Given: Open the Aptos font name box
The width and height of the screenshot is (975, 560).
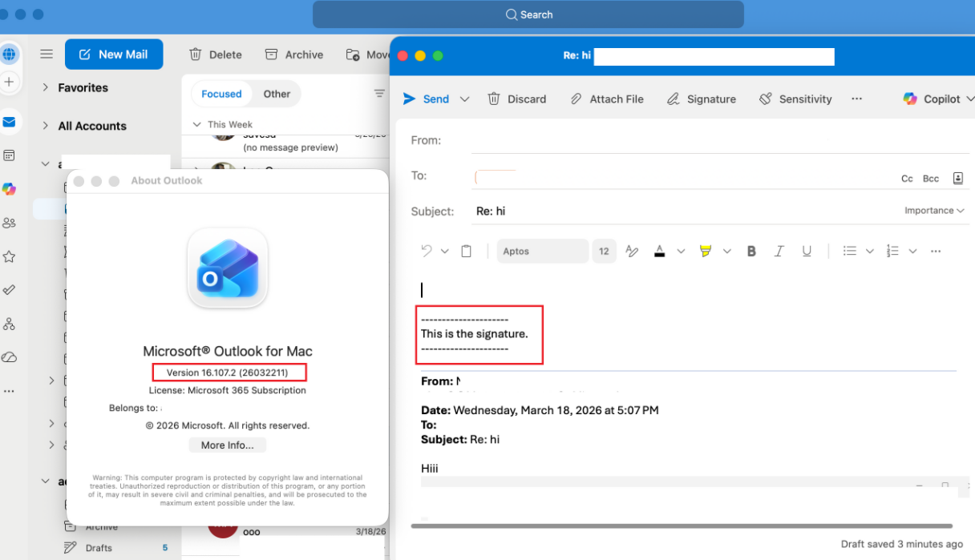Looking at the screenshot, I should [543, 251].
